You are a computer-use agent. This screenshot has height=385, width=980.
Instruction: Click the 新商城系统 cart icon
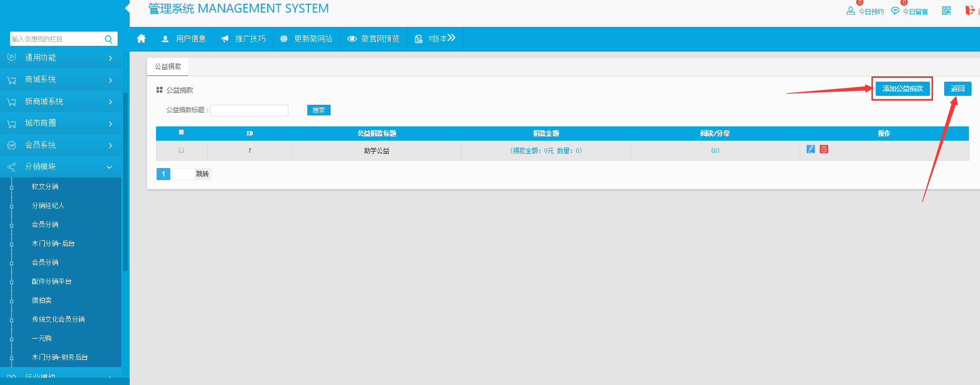click(12, 102)
